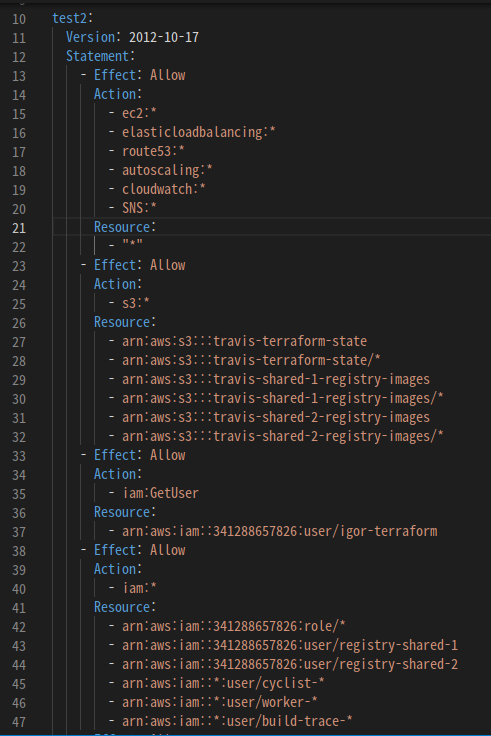Click line number 42 in the gutter
This screenshot has width=491, height=736.
[19, 627]
